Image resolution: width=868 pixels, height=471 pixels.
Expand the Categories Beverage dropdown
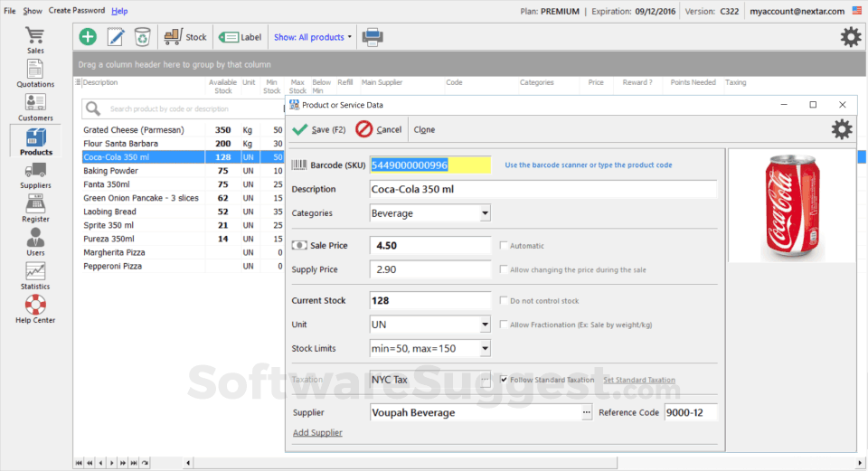pyautogui.click(x=485, y=214)
